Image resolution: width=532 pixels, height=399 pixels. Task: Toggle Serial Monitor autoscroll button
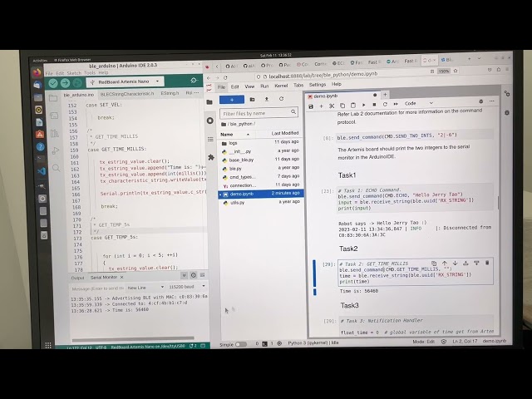tap(184, 275)
